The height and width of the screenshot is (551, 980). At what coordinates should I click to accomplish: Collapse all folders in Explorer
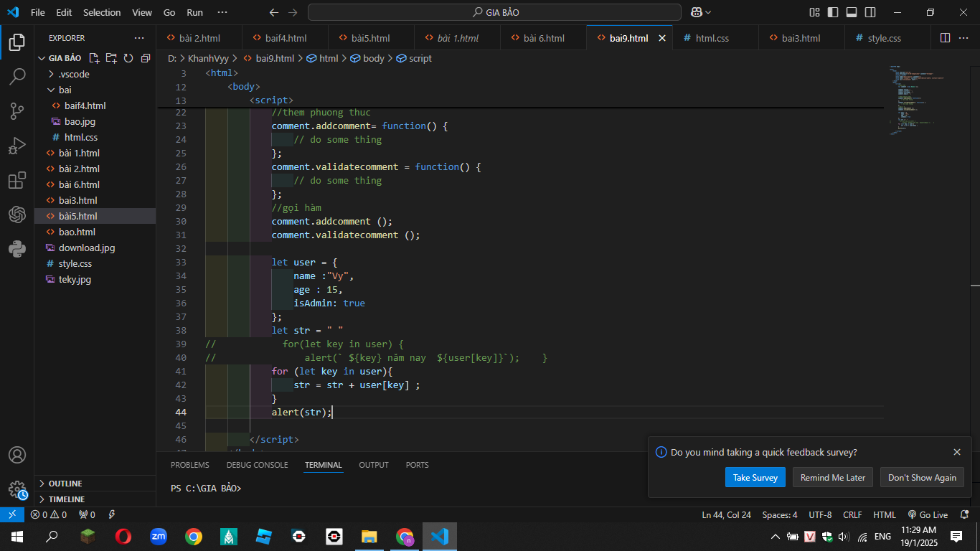pos(146,58)
